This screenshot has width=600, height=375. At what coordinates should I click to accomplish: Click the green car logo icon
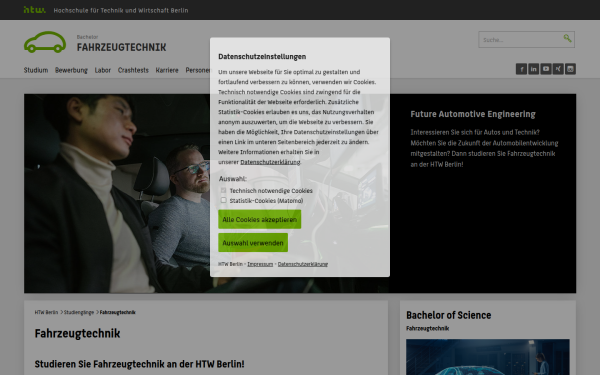45,42
